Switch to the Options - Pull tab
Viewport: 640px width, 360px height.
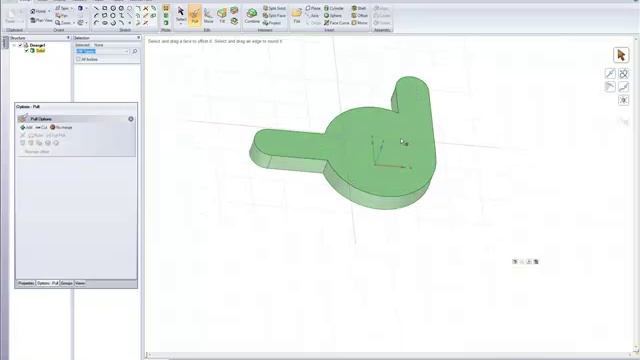pos(47,283)
